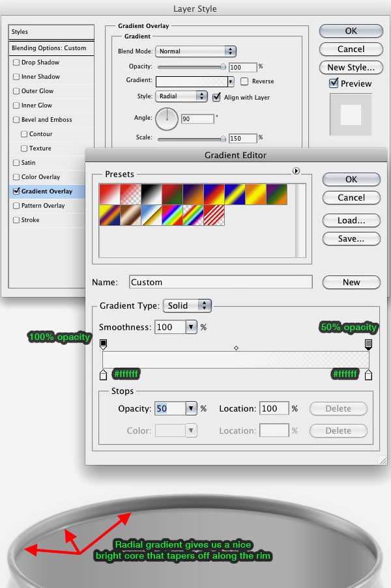Click the gradient Name field
The height and width of the screenshot is (588, 391).
point(221,282)
